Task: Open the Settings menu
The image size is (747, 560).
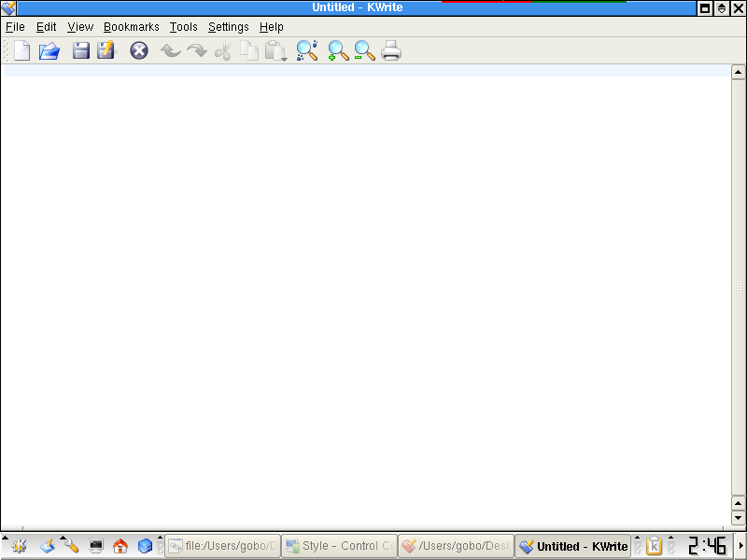Action: tap(229, 27)
